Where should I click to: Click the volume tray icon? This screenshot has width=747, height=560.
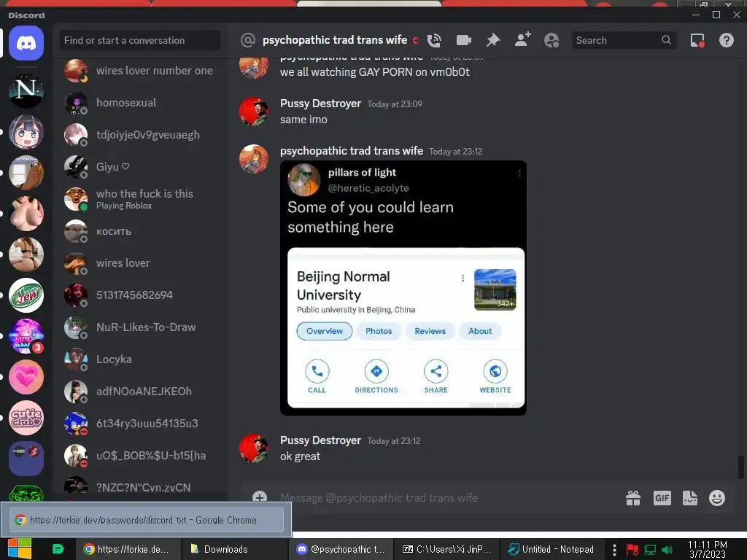tap(667, 550)
